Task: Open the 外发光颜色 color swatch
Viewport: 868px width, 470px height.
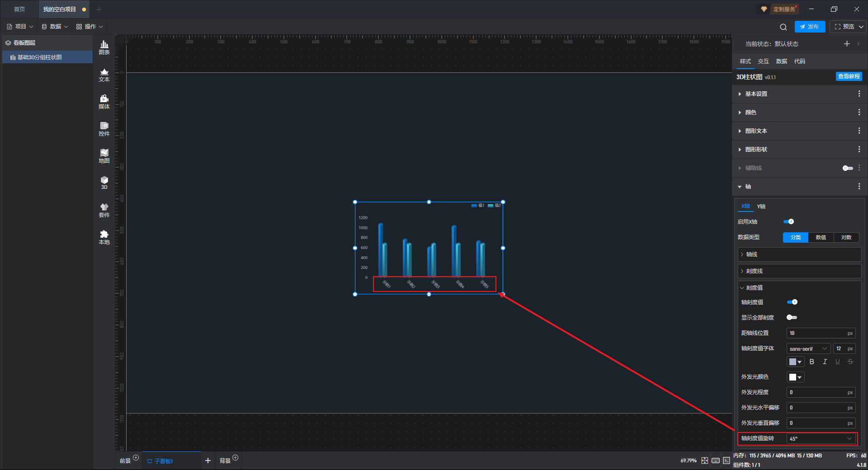Action: point(796,377)
